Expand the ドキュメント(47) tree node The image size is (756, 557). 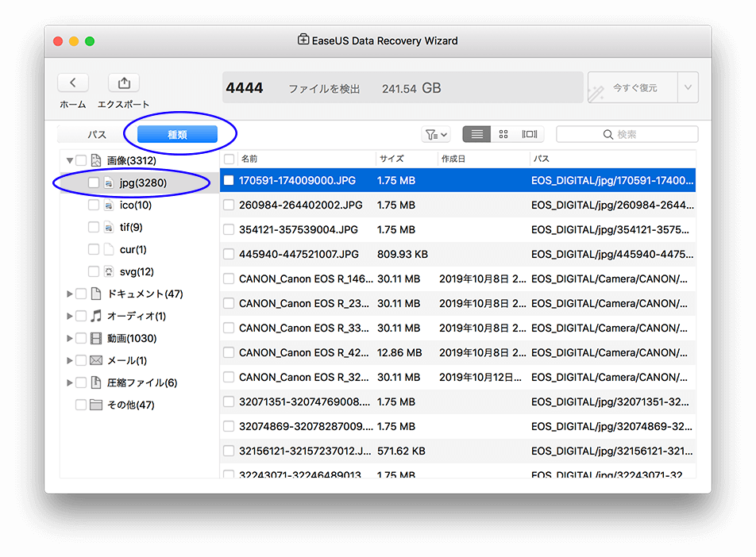point(69,294)
